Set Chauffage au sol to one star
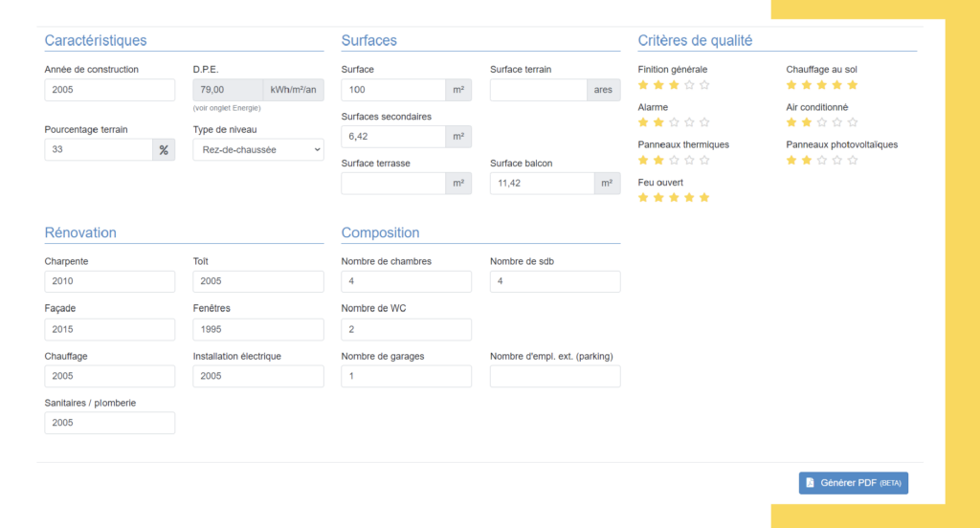The width and height of the screenshot is (980, 528). coord(791,85)
